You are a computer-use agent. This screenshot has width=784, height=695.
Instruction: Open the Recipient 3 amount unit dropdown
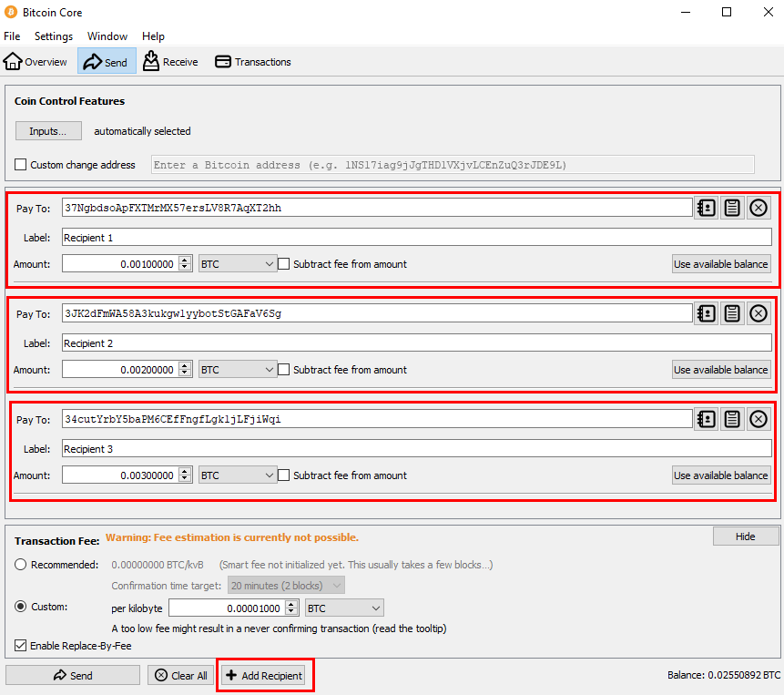(x=238, y=475)
